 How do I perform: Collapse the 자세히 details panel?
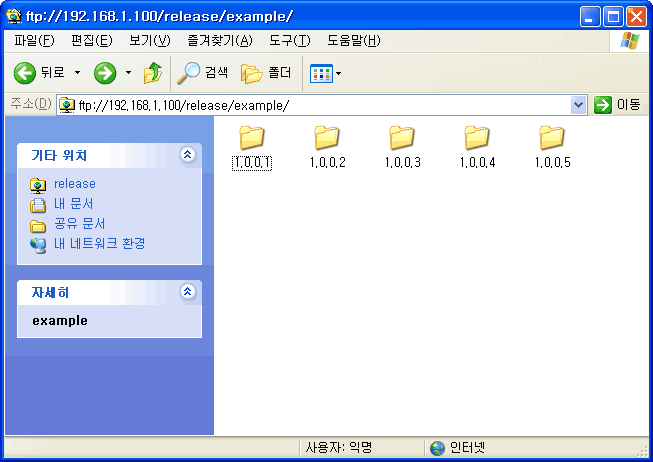point(187,292)
